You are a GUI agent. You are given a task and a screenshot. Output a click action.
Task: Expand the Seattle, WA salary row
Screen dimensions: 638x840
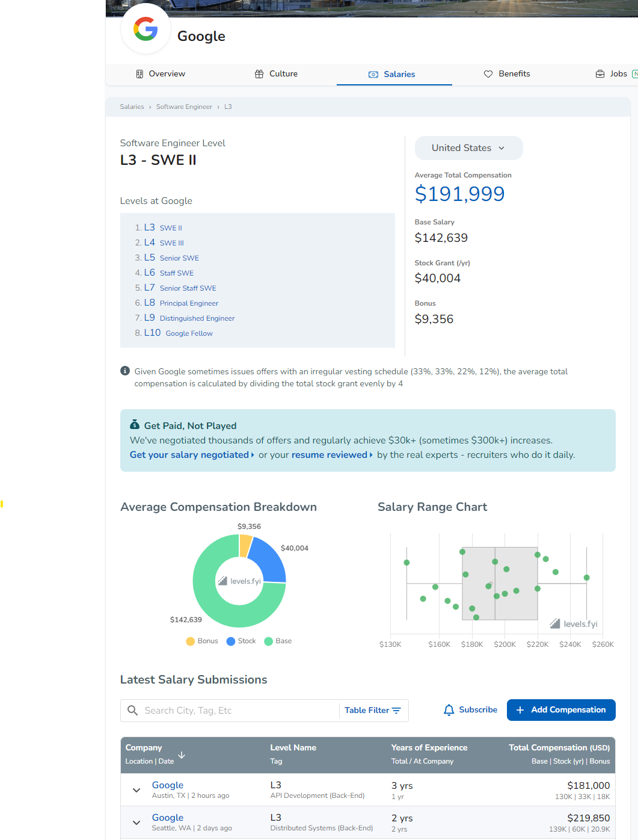point(136,823)
